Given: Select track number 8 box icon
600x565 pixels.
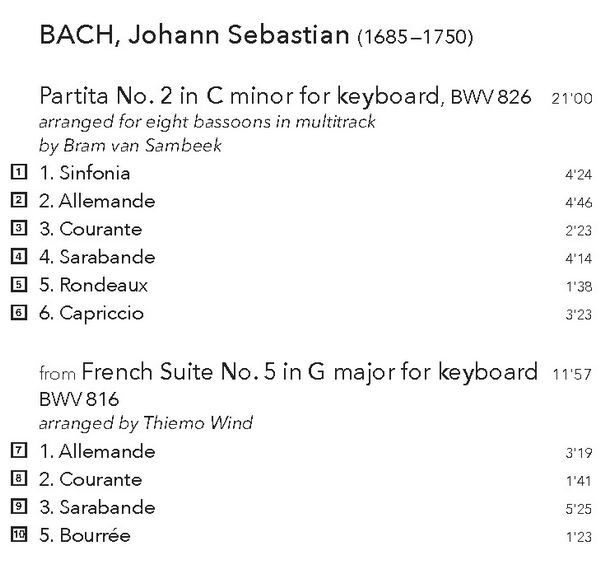Looking at the screenshot, I should click(x=19, y=479).
